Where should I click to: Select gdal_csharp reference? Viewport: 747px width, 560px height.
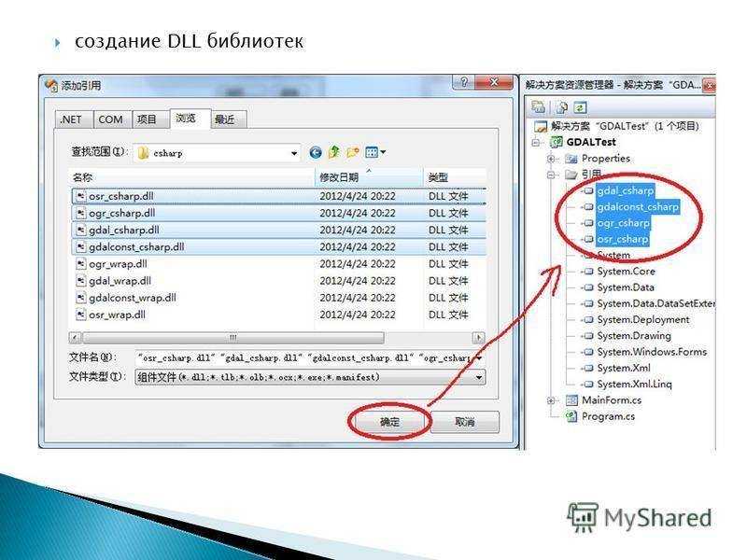coord(625,190)
